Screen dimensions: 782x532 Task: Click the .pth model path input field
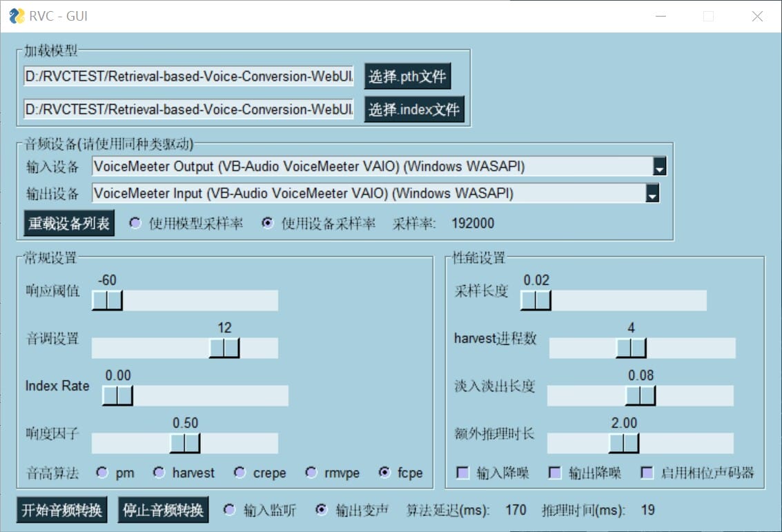[x=186, y=76]
